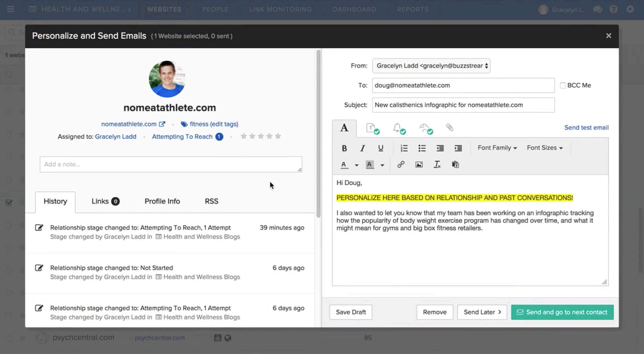
Task: Insert an image into email
Action: point(419,165)
